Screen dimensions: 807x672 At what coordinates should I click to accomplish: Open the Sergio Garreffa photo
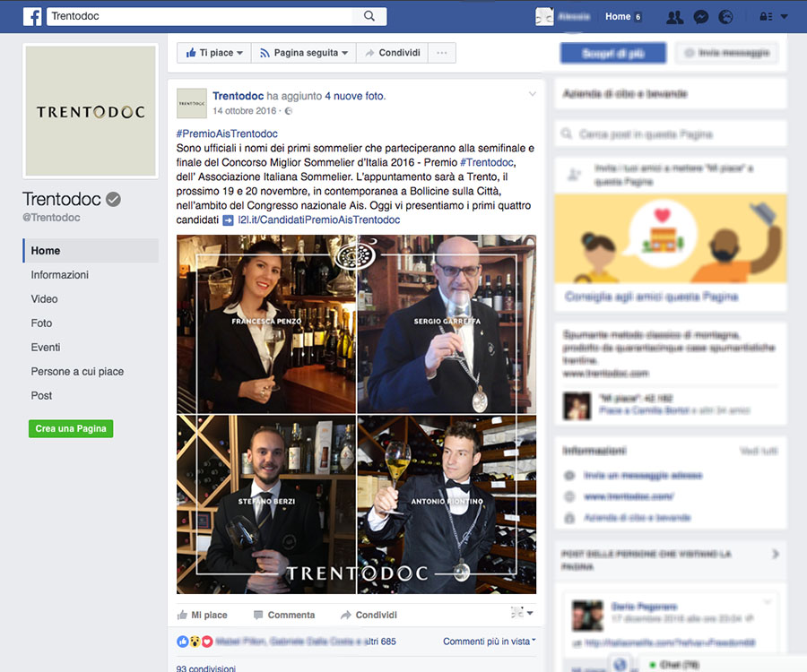tap(447, 324)
